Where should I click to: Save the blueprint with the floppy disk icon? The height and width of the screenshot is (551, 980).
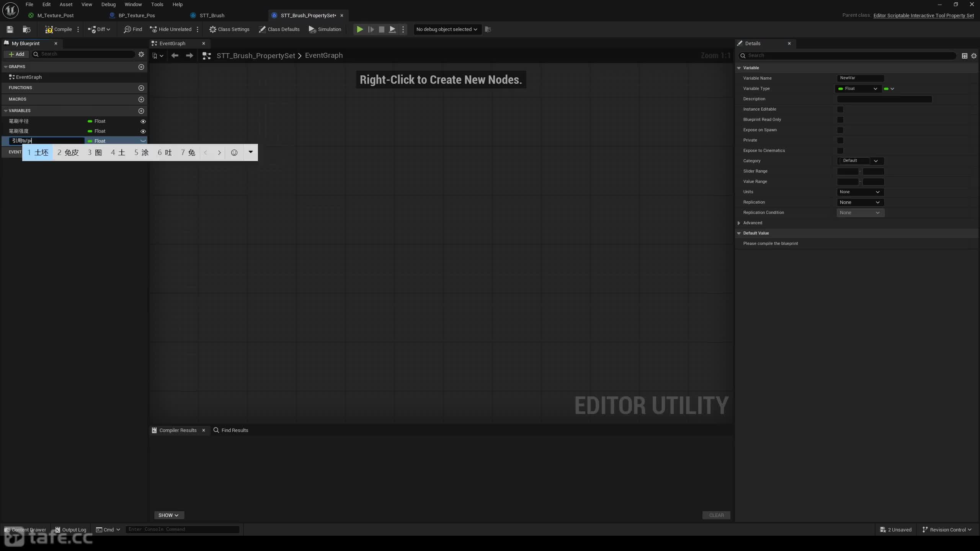[10, 29]
